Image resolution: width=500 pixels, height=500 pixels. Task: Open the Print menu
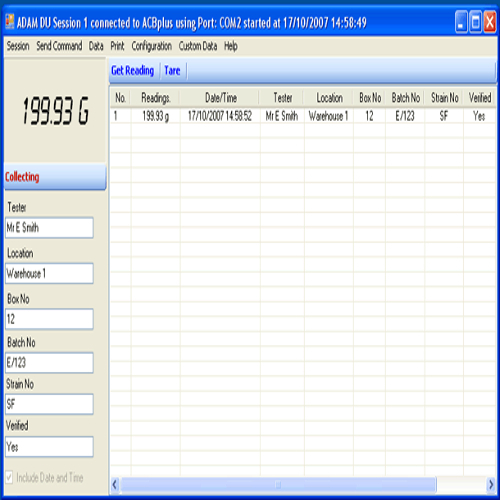[x=117, y=46]
